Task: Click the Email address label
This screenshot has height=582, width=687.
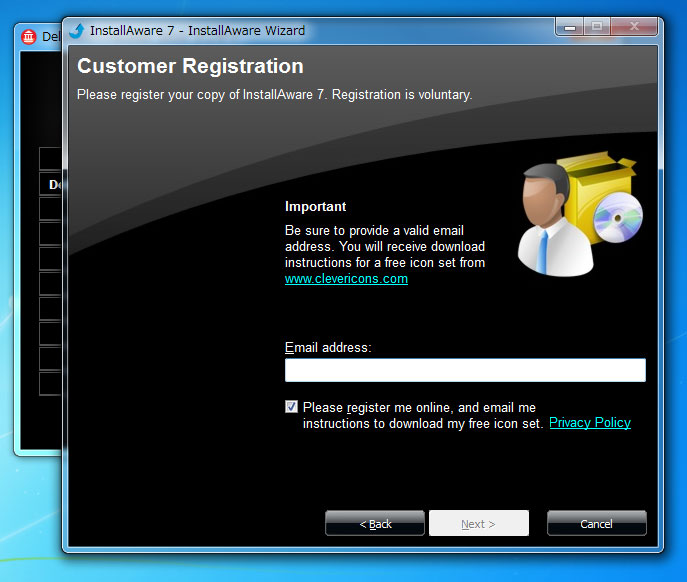Action: coord(328,348)
